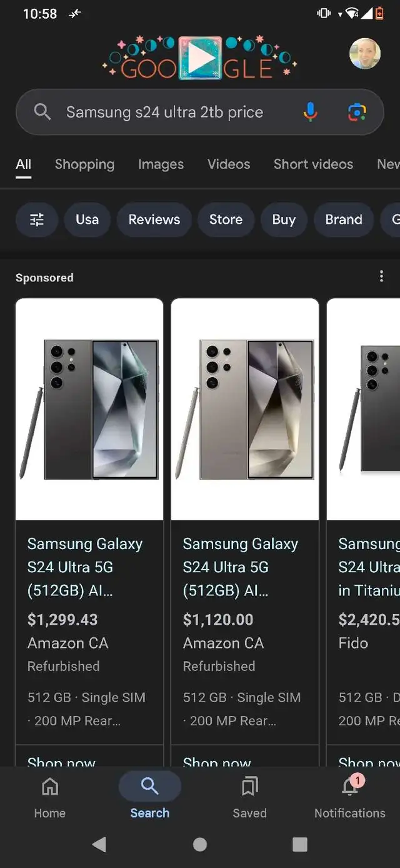Screen dimensions: 400x868
Task: Switch to the Images tab
Action: point(161,164)
